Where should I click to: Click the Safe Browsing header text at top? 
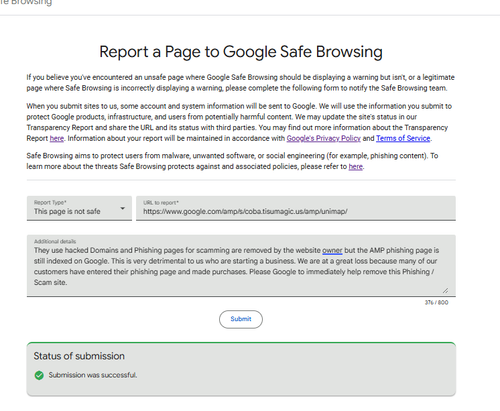(26, 3)
